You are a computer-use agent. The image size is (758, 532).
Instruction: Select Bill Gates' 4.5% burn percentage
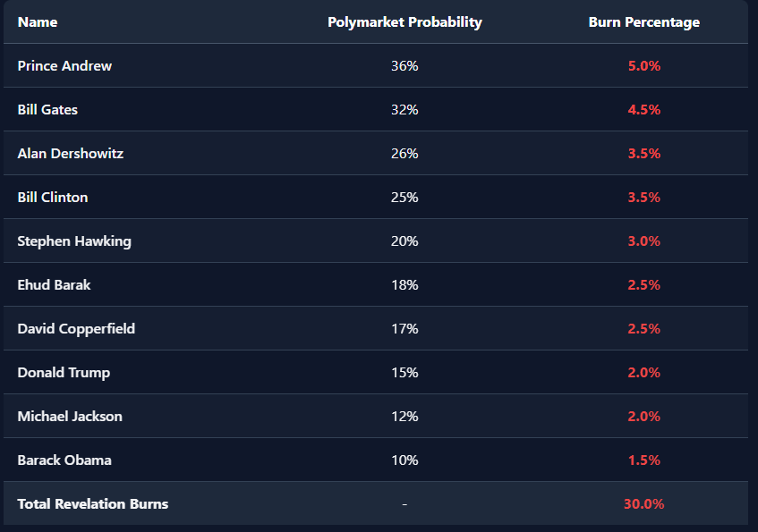tap(644, 110)
